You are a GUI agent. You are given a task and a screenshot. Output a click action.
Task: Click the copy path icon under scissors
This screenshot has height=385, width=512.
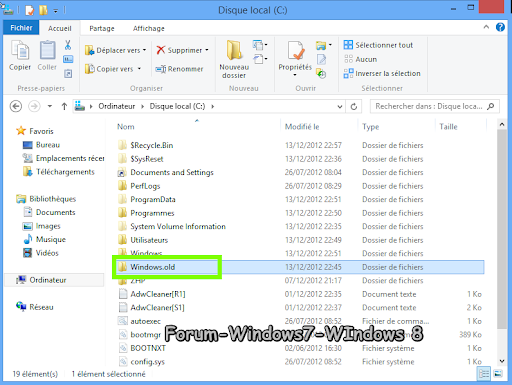point(68,59)
